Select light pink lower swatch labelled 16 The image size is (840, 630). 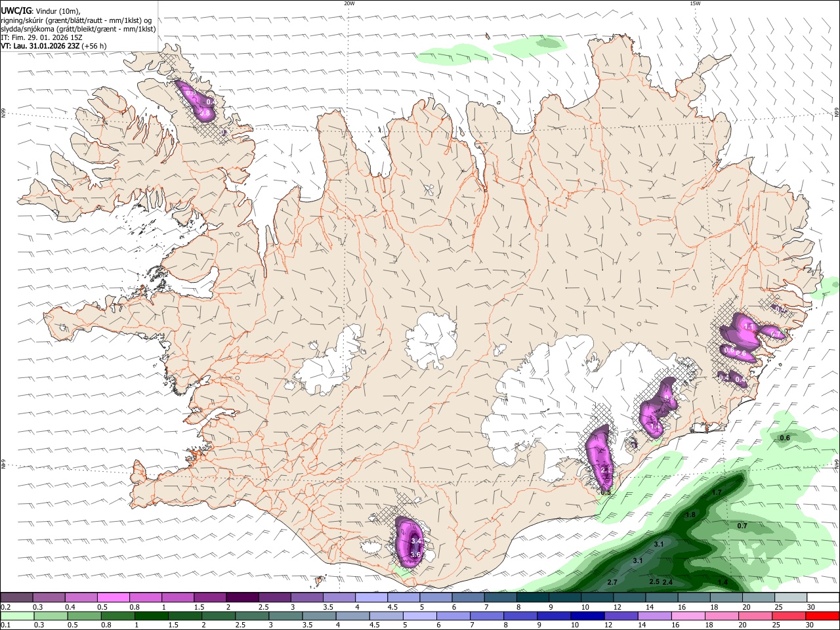tap(688, 616)
